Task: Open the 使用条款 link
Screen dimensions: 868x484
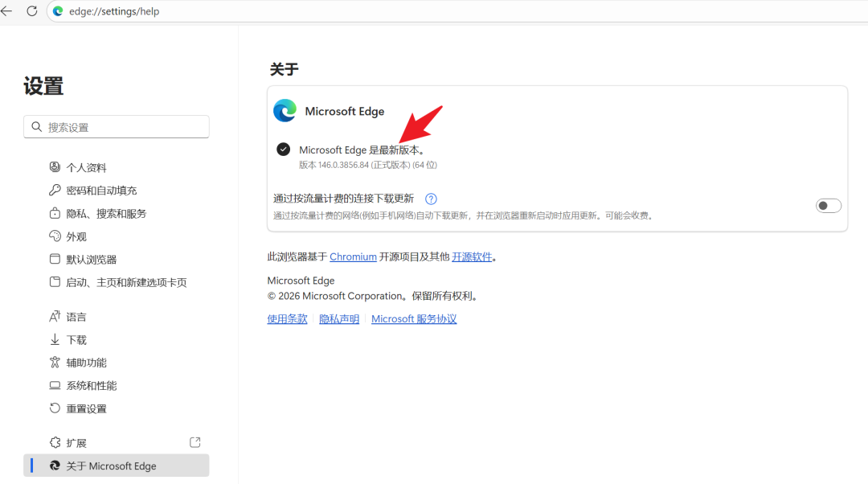Action: point(287,319)
